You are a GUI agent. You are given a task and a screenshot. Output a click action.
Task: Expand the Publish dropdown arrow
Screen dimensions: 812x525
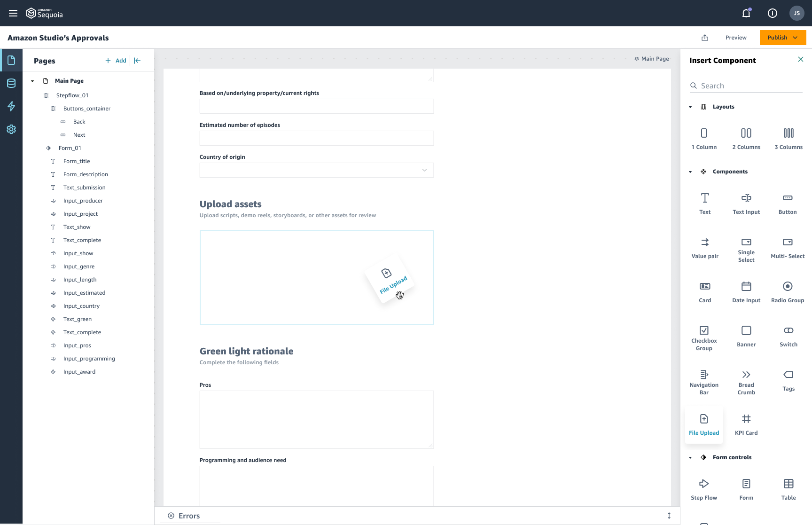point(795,38)
